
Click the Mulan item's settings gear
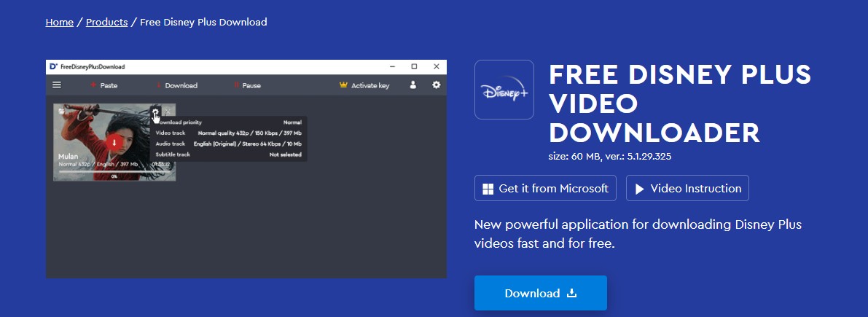coord(155,111)
